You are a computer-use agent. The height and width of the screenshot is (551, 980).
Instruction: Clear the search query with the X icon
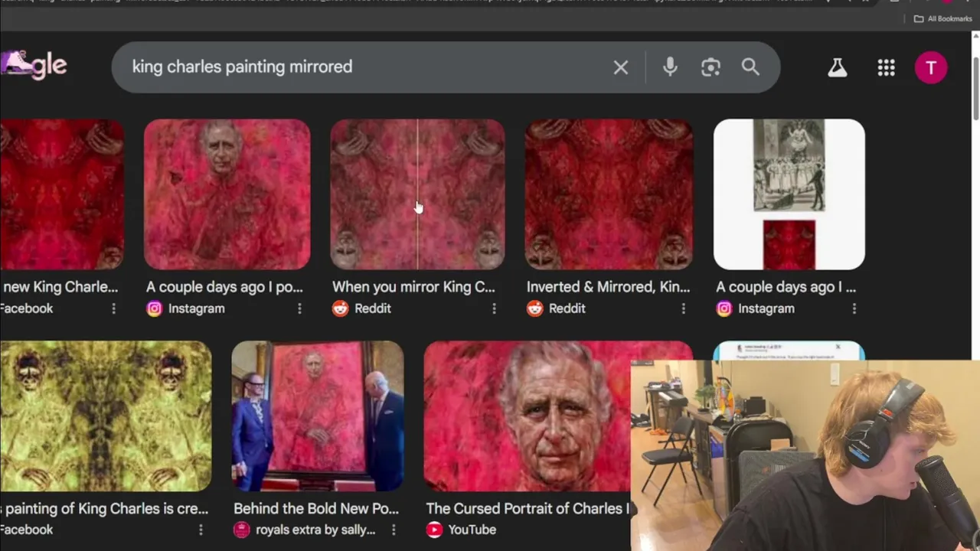pos(621,67)
